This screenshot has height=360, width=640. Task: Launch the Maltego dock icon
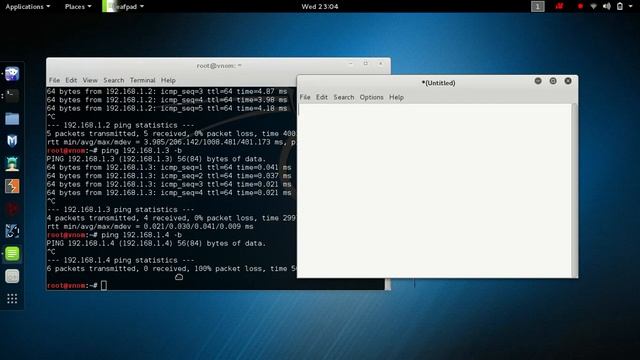pyautogui.click(x=12, y=231)
